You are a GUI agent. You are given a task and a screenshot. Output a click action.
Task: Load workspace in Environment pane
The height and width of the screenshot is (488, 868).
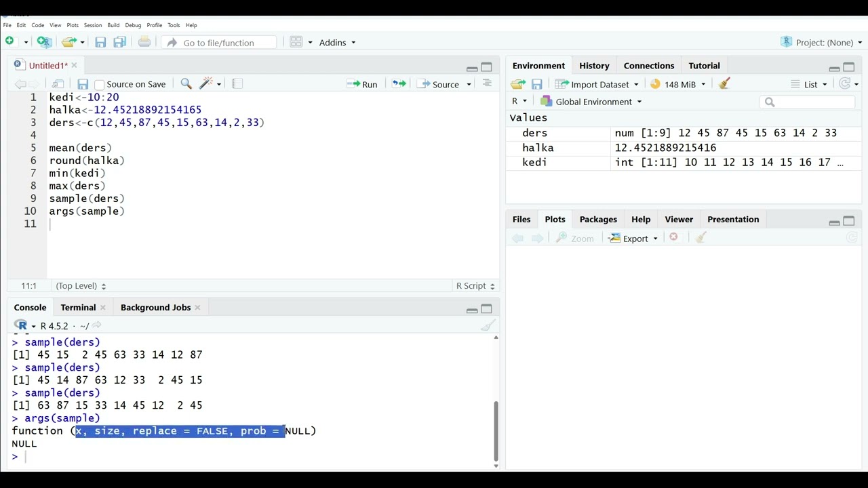[518, 84]
